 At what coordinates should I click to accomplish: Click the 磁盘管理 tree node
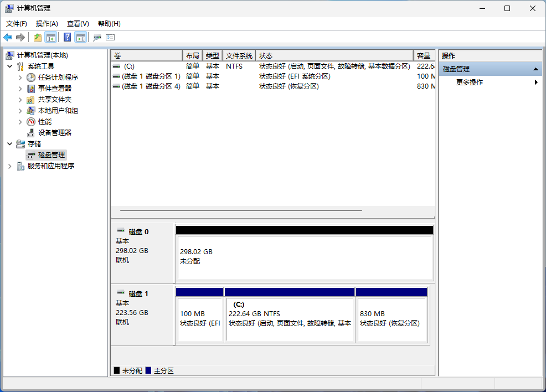tap(51, 155)
